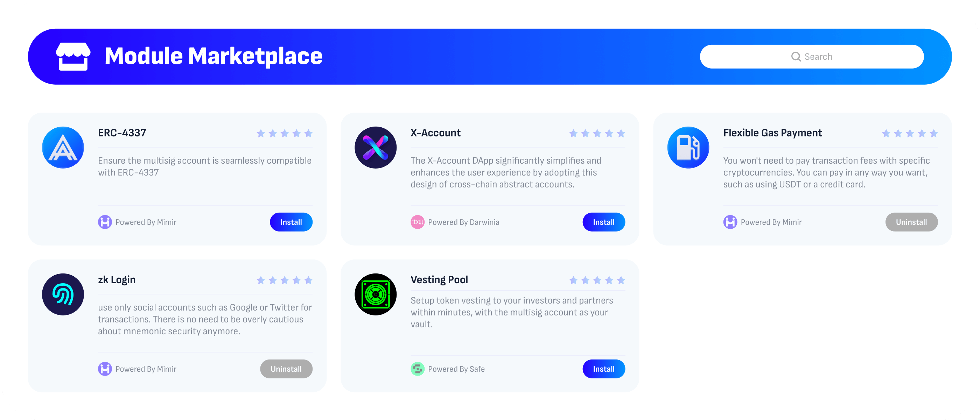Uninstall the Flexible Gas Payment module
Viewport: 980px width, 420px height.
tap(911, 222)
